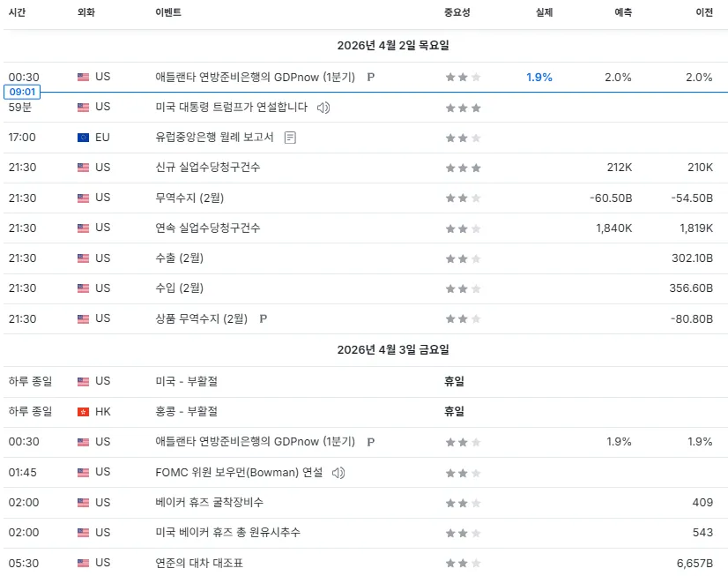The width and height of the screenshot is (728, 576).
Task: Click the 2026년 4월 2일 목요일 date heading
Action: [x=393, y=46]
